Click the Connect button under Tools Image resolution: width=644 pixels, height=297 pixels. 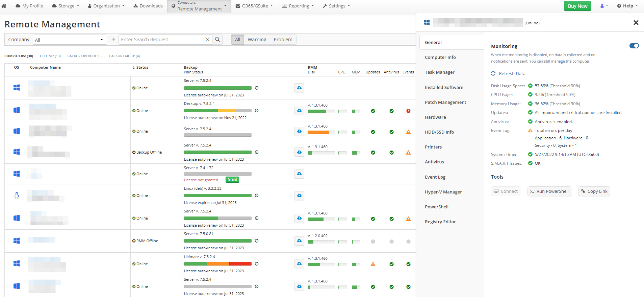(x=506, y=191)
